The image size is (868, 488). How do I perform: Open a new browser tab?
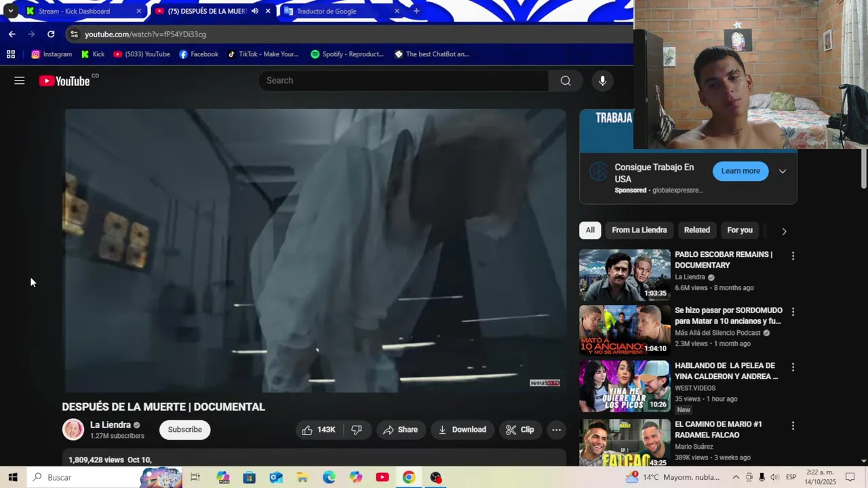416,11
